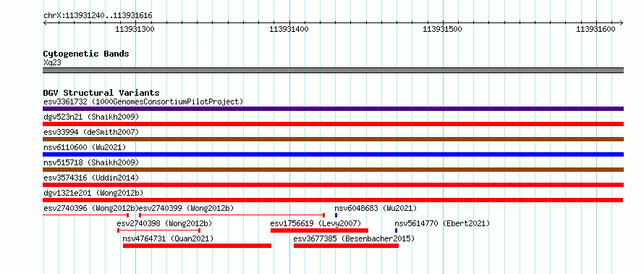This screenshot has width=644, height=274.
Task: Open variant nsv4764731 (Quan2021) label
Action: (x=168, y=238)
